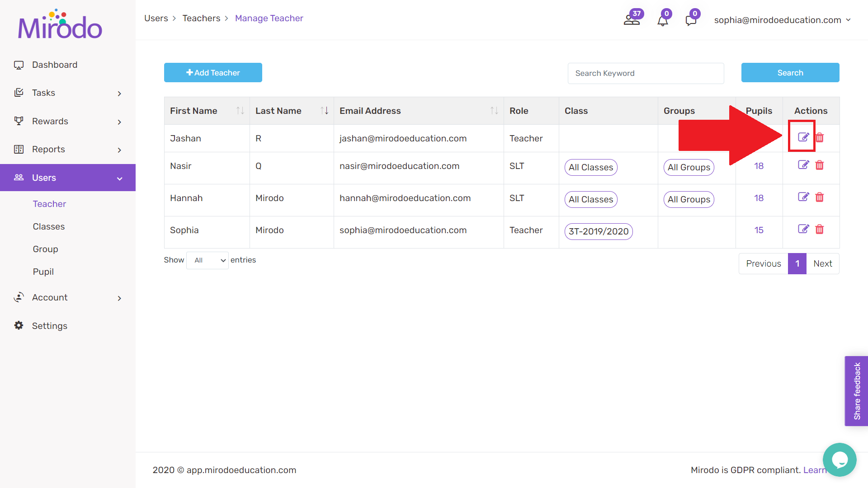Screen dimensions: 868x488
Task: Click Nasir's pupil count 18
Action: (x=759, y=166)
